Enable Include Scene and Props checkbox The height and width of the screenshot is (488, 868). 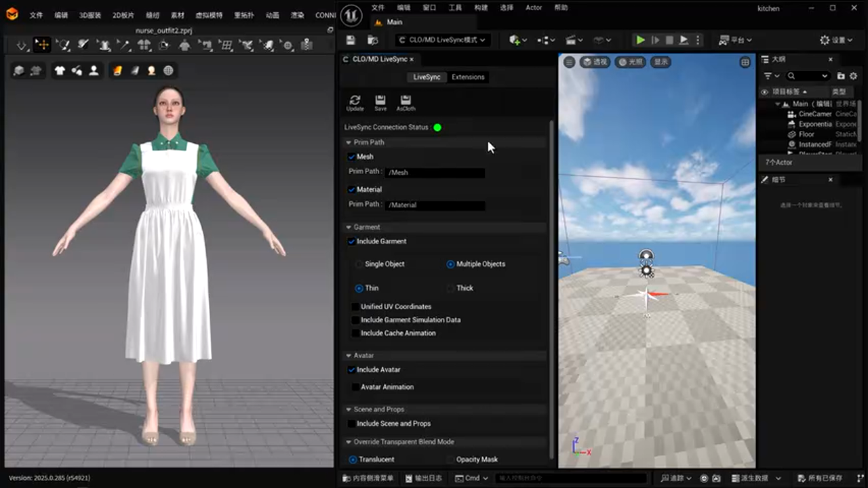[352, 424]
